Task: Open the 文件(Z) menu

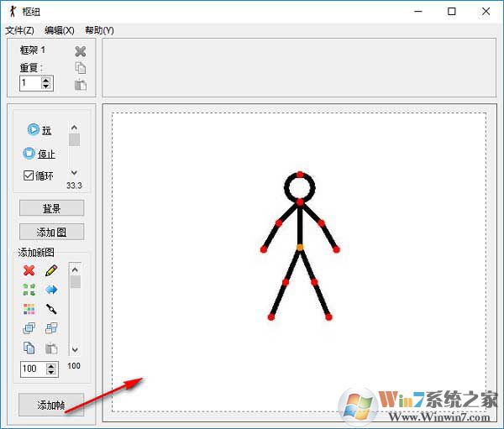Action: point(19,30)
